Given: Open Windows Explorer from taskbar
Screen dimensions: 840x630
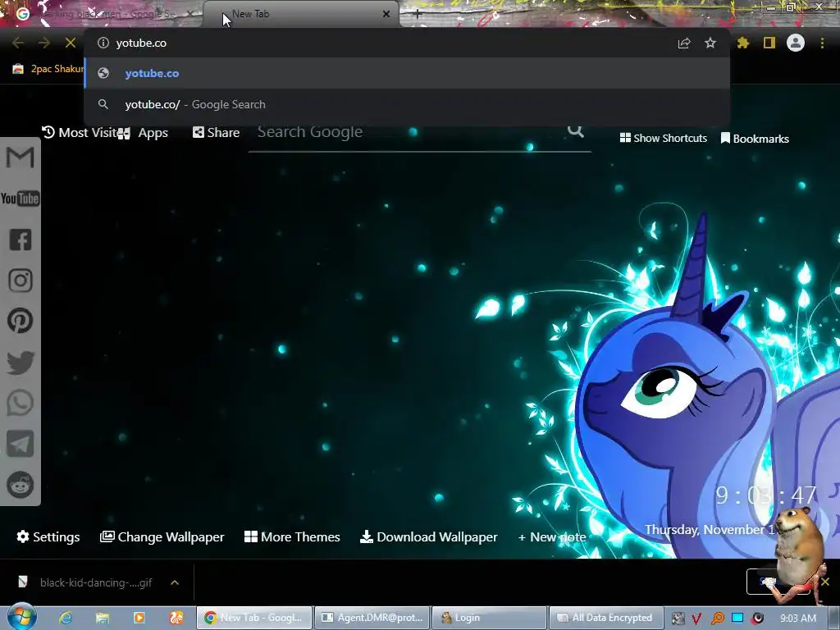Looking at the screenshot, I should 103,618.
